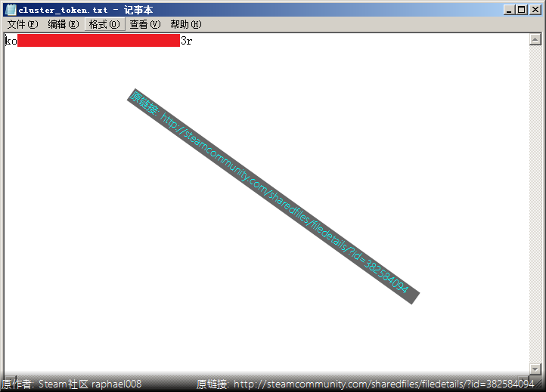Open the 帮助(H) menu
Screen dimensions: 546x392
coord(185,24)
